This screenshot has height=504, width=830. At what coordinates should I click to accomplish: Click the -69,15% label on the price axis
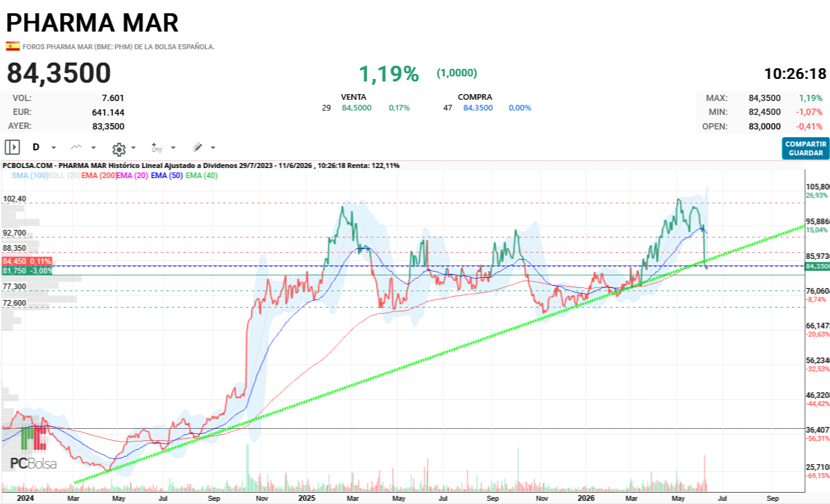817,476
